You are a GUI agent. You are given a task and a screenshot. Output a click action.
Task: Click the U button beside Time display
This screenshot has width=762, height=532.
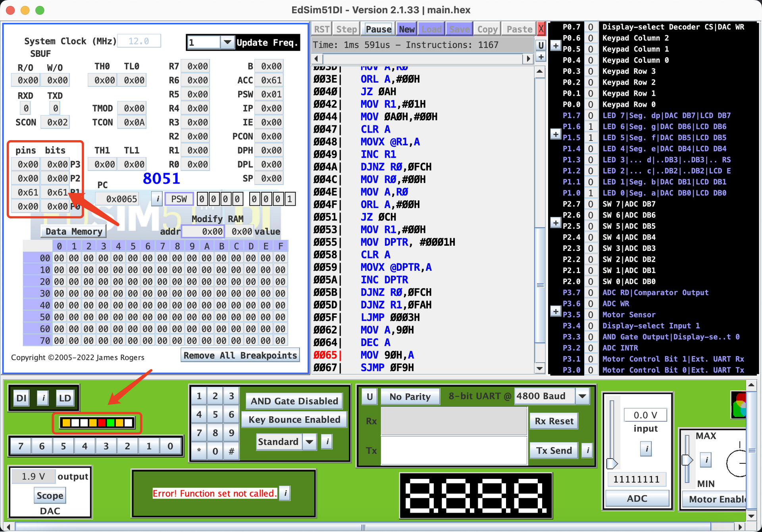tap(541, 45)
